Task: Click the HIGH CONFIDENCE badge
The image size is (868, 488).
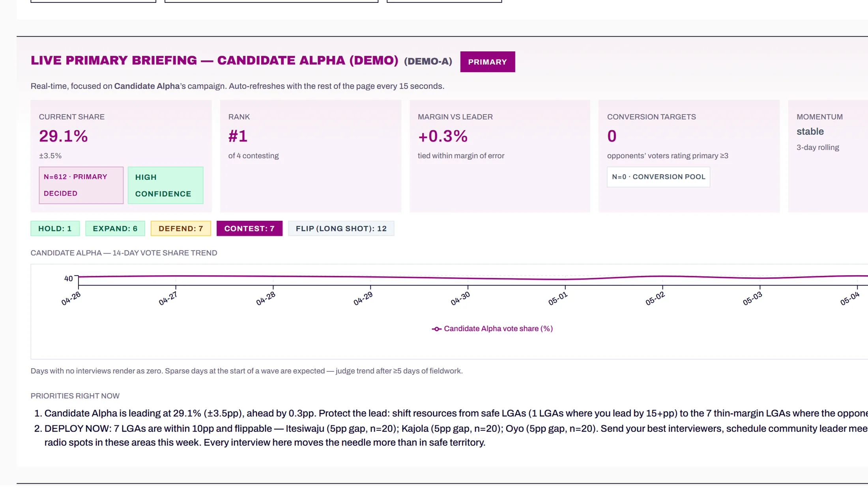Action: [165, 185]
